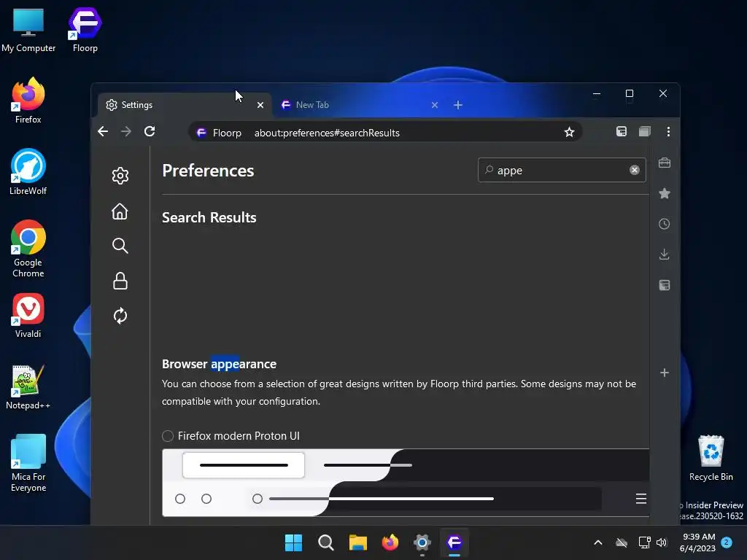
Task: Open LibreWolf desktop shortcut
Action: click(28, 172)
